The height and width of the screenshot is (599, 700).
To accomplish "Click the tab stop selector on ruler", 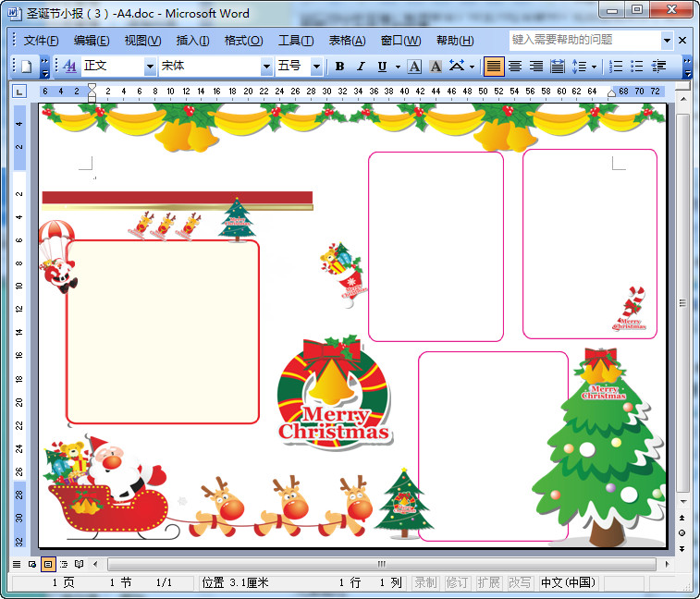I will pos(18,92).
